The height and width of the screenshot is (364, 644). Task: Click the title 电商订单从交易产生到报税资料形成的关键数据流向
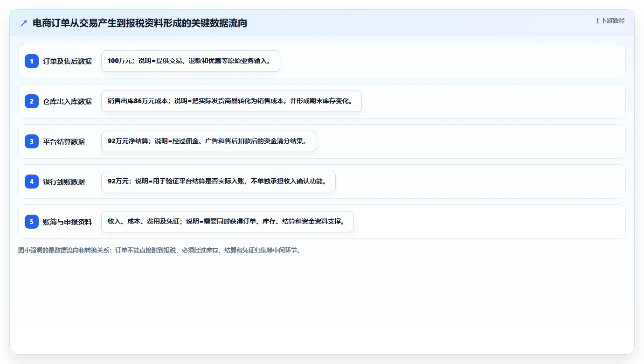(x=139, y=23)
